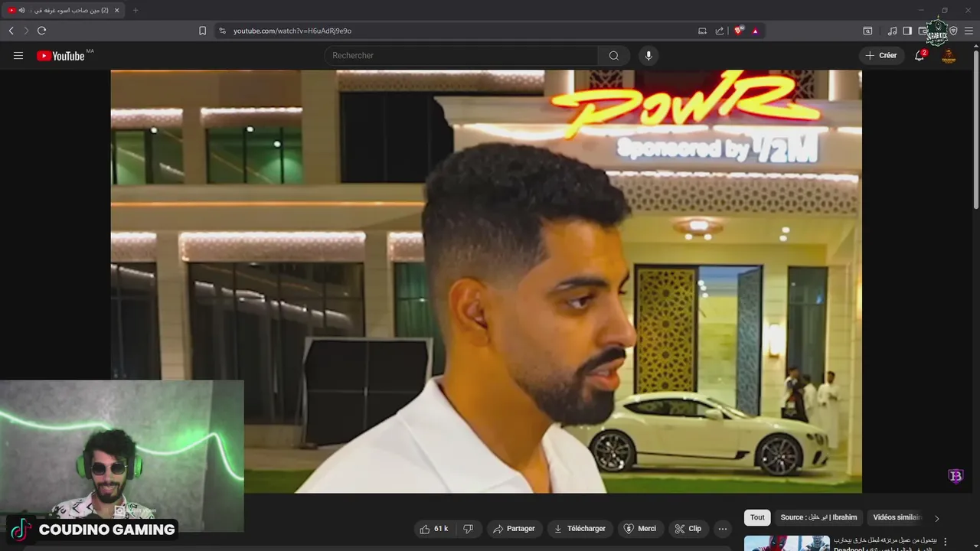This screenshot has width=980, height=551.
Task: Dislike the video with thumbs-down
Action: click(x=468, y=529)
